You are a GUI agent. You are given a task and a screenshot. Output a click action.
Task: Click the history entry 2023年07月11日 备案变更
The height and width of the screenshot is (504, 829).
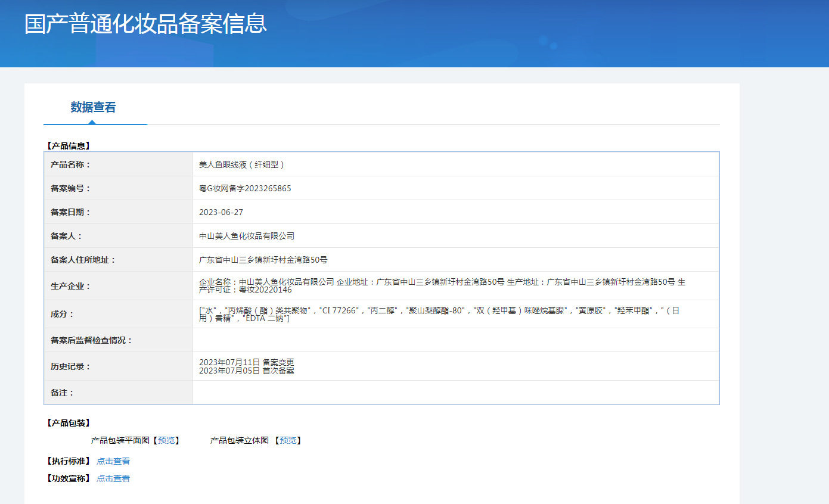(x=247, y=362)
